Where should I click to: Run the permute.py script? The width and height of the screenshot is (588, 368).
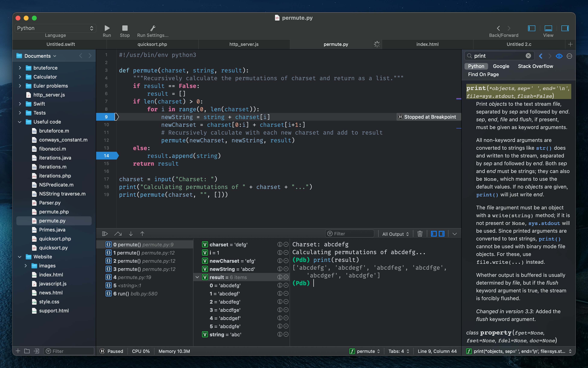tap(107, 28)
